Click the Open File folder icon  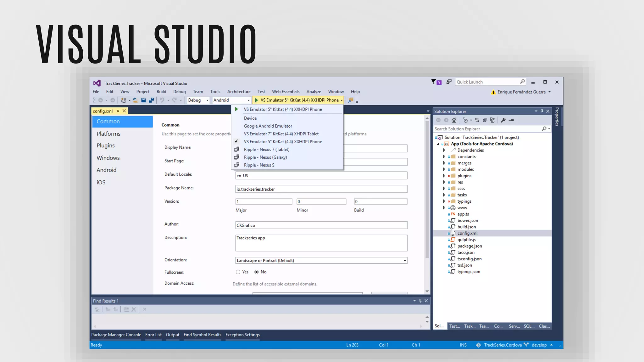click(x=136, y=100)
